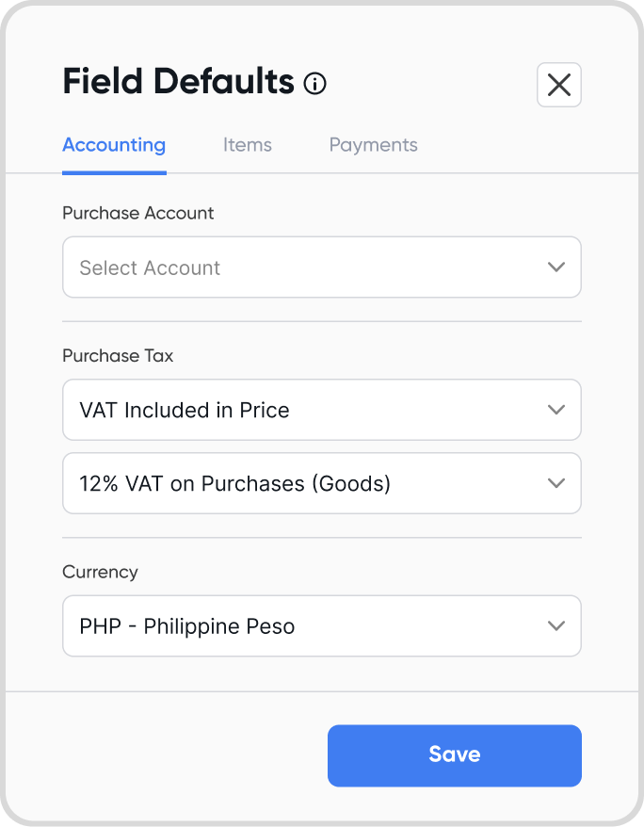Screen dimensions: 644x827
Task: Click the Purchase Account field label
Action: (138, 213)
